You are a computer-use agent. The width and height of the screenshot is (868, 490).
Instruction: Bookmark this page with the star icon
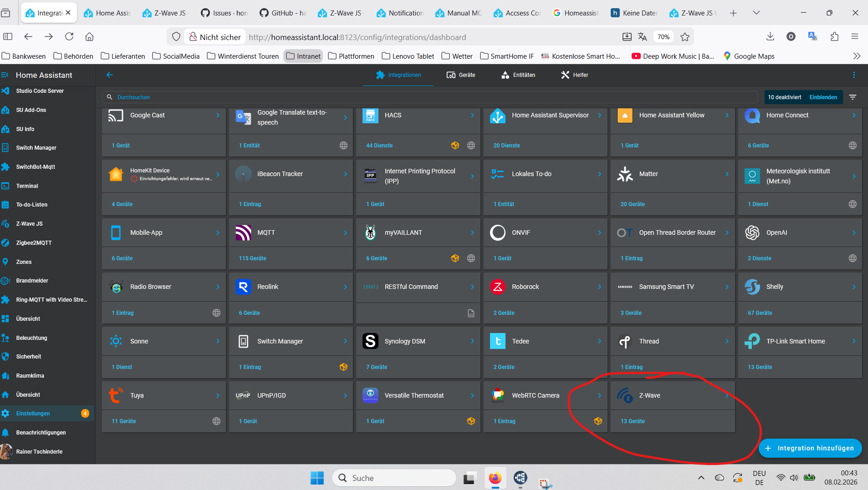pyautogui.click(x=685, y=37)
